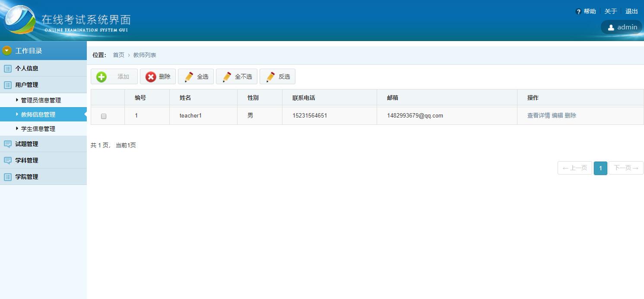Screen dimensions: 644x299
Task: Click the Select None (全不选) pencil icon
Action: pyautogui.click(x=226, y=76)
